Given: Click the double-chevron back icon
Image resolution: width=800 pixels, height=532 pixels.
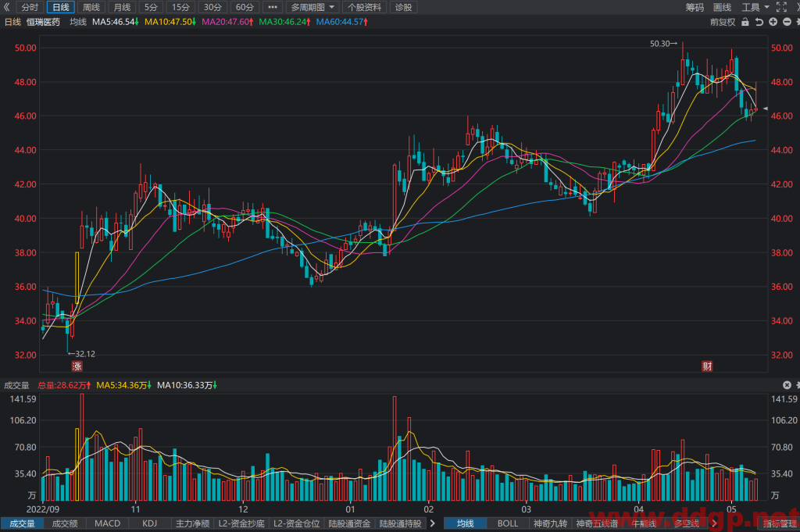Looking at the screenshot, I should pyautogui.click(x=6, y=7).
